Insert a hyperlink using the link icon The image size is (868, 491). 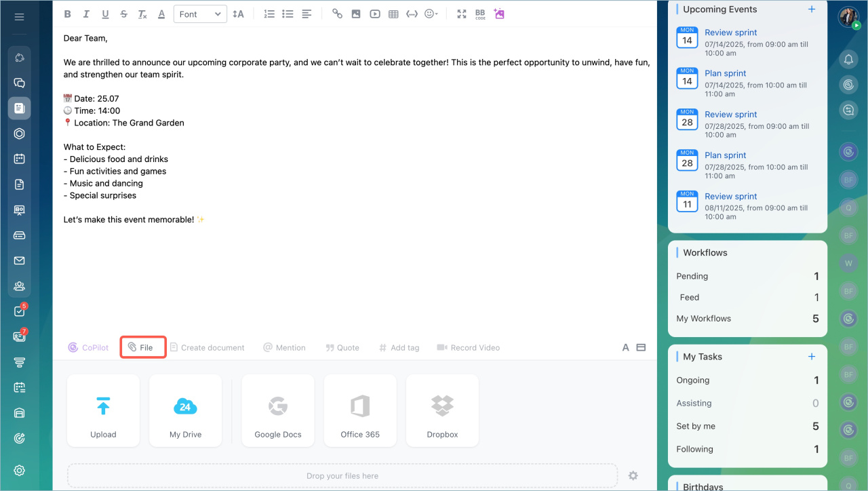click(337, 14)
